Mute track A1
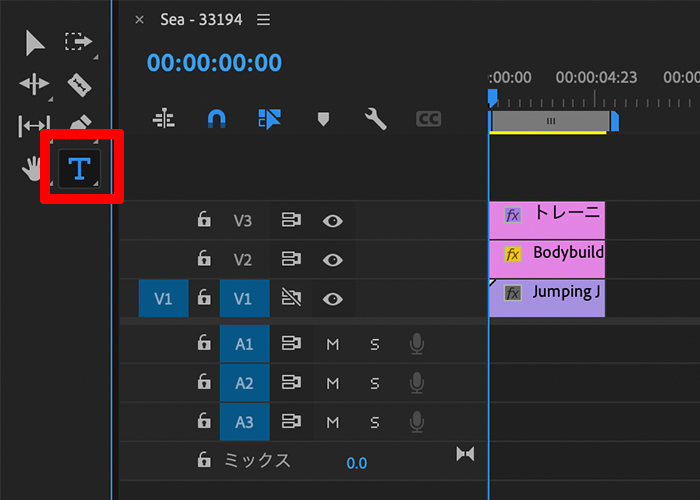 pos(333,344)
